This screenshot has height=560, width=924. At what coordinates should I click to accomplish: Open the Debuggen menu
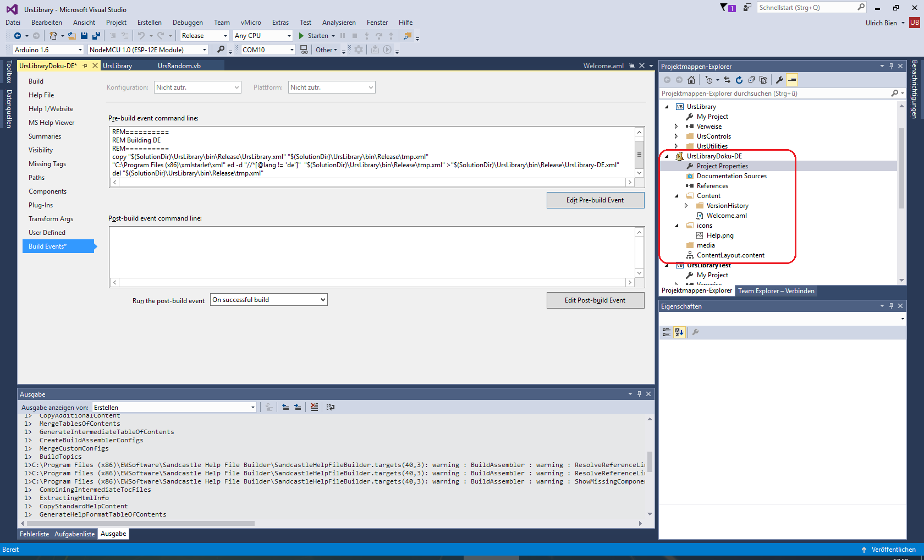(x=188, y=23)
